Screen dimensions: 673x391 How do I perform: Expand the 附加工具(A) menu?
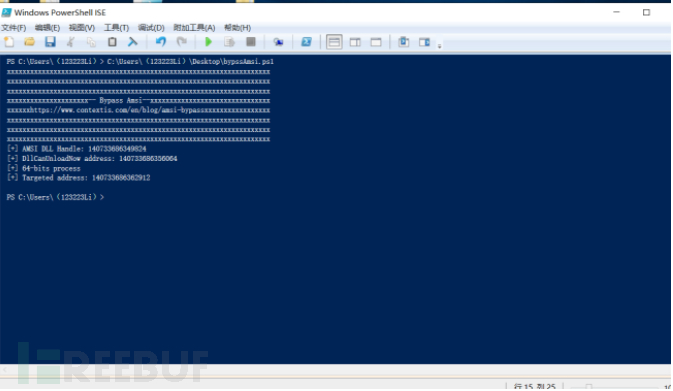[x=194, y=28]
